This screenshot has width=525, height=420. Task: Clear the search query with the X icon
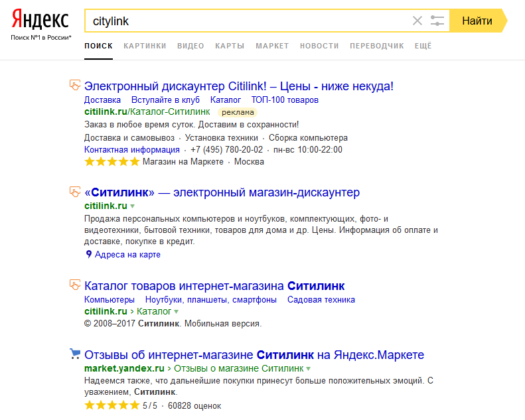[417, 21]
